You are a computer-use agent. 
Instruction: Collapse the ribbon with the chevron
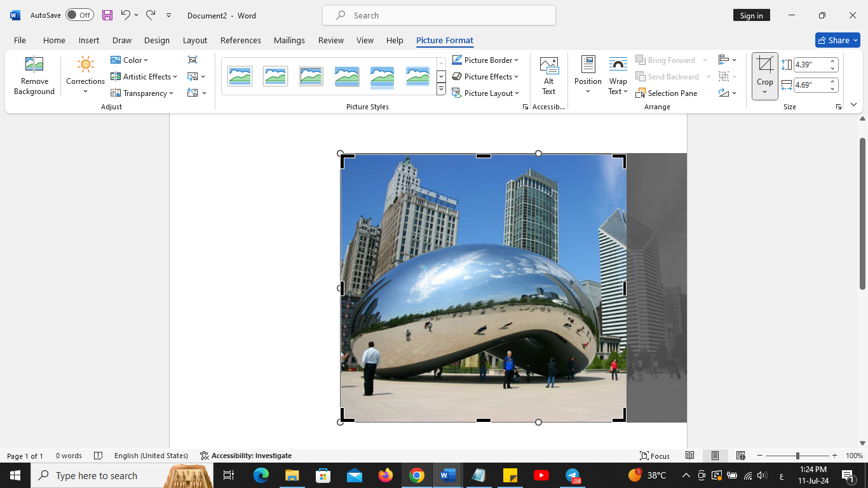[x=853, y=105]
